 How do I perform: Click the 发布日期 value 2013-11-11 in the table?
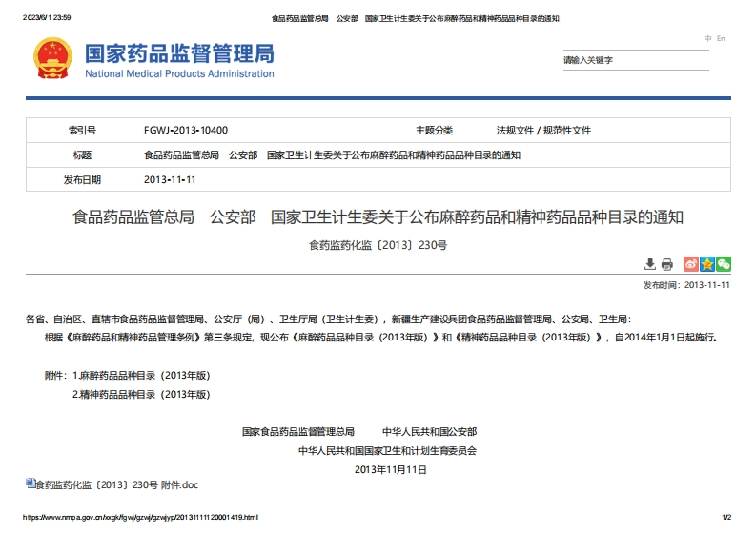[170, 179]
